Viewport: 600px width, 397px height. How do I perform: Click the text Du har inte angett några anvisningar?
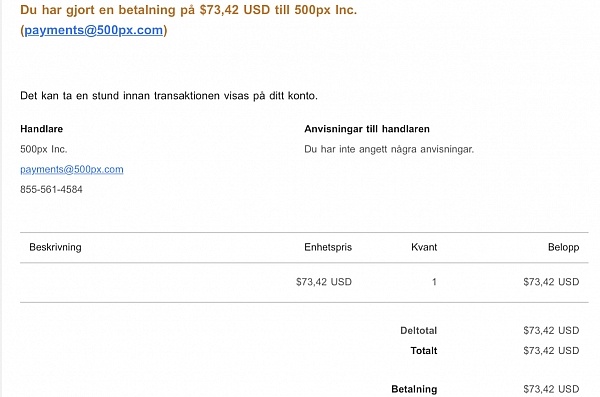(389, 149)
